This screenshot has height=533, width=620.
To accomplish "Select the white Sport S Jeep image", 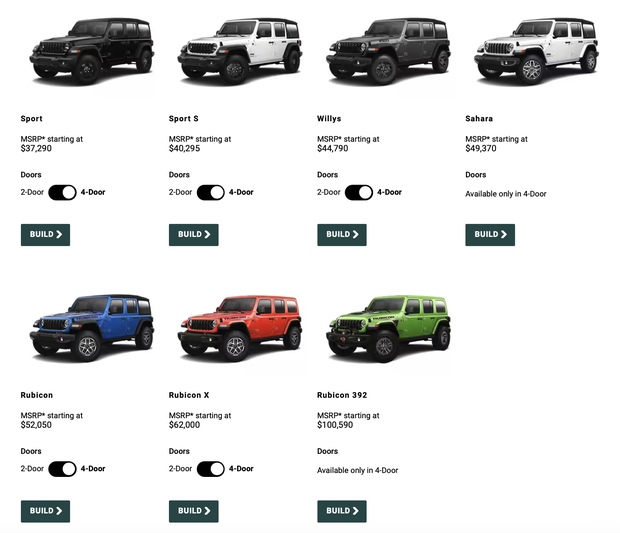I will pyautogui.click(x=240, y=51).
